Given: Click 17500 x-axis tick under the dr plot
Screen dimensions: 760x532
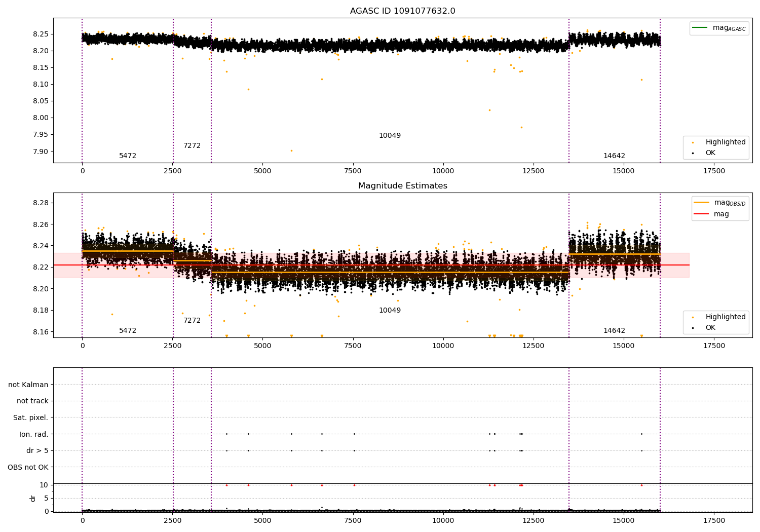Looking at the screenshot, I should click(714, 521).
